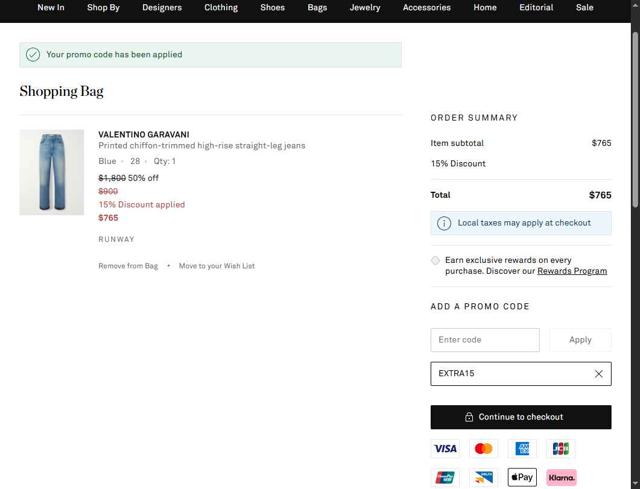The height and width of the screenshot is (489, 640).
Task: Open the Accessories menu
Action: (x=427, y=7)
